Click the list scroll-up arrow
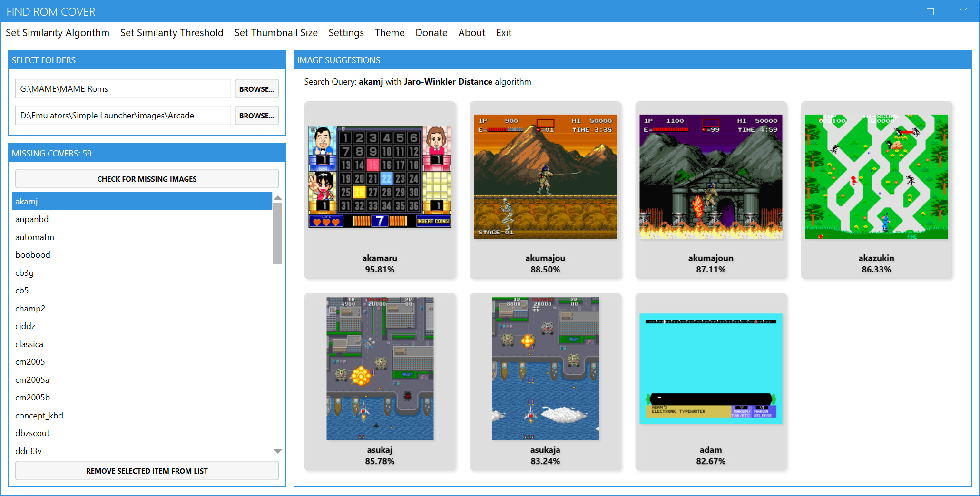The image size is (980, 496). pos(278,197)
